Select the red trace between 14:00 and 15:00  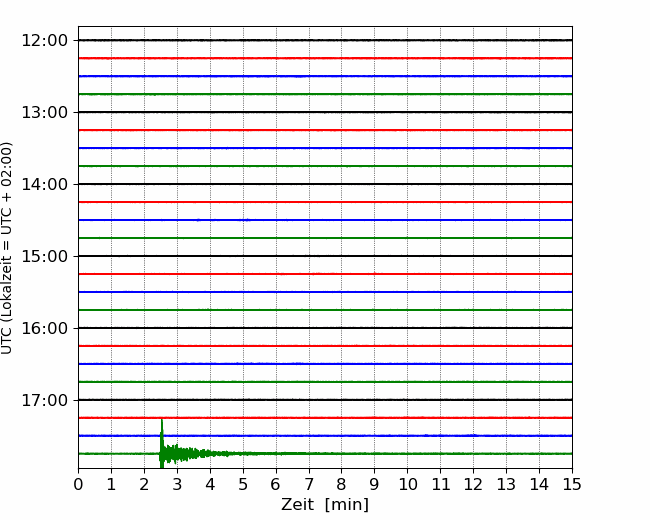click(x=325, y=202)
